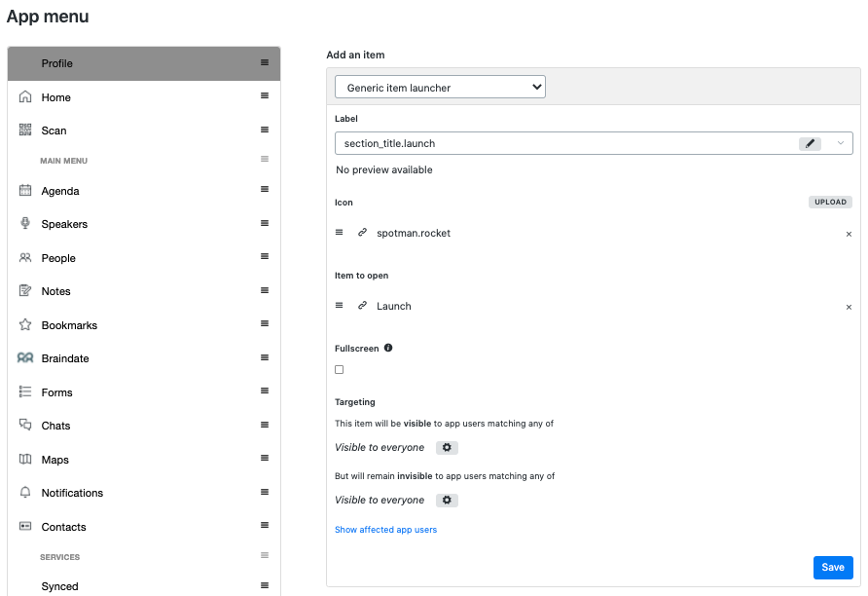Expand the Label field chevron
This screenshot has width=868, height=596.
(x=841, y=143)
